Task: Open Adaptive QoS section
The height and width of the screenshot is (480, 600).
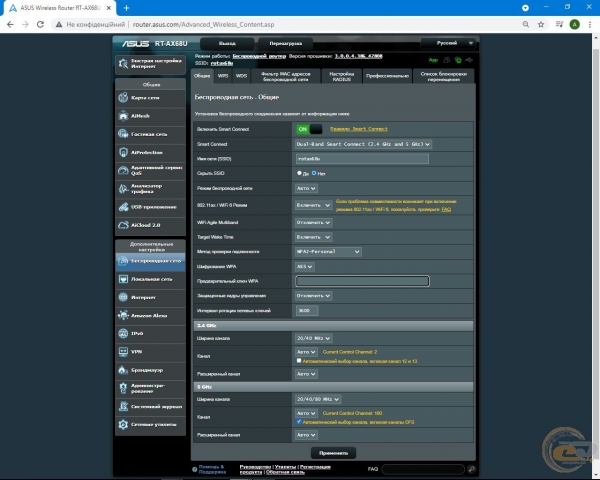Action: coord(150,171)
